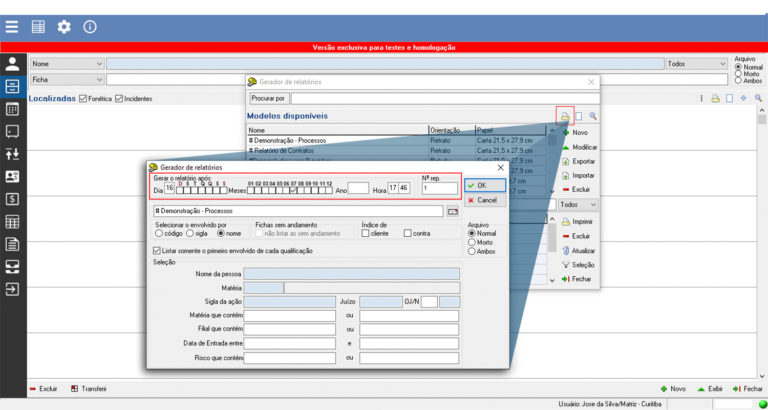Select Ambos in the front dialog's Arquivo group
768x410 pixels.
pyautogui.click(x=472, y=251)
